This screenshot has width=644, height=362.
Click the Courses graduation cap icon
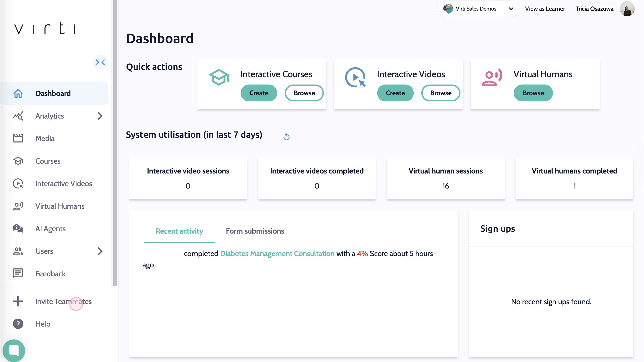18,161
